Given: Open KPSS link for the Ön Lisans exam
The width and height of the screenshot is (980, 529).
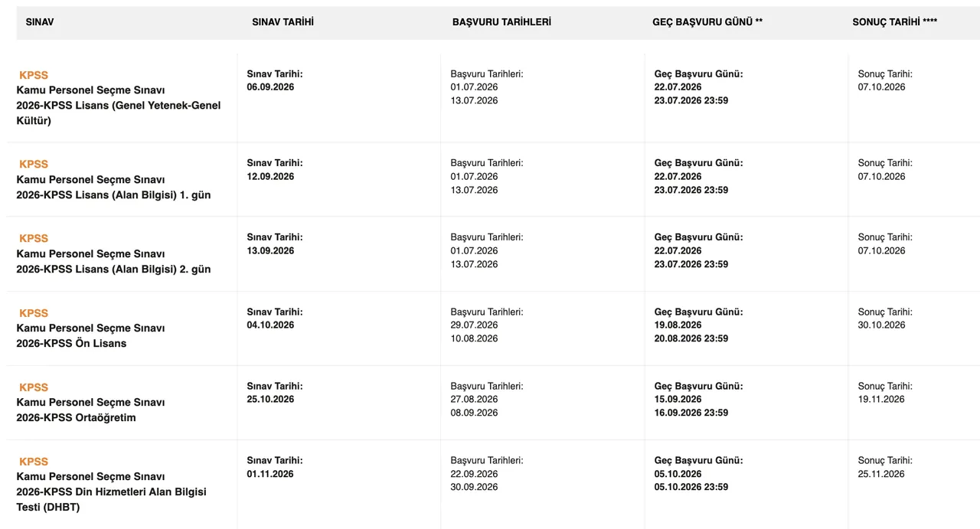Looking at the screenshot, I should [34, 313].
